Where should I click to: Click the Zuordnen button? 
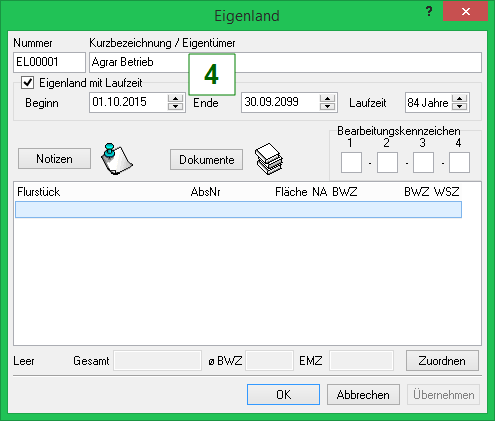(x=442, y=361)
